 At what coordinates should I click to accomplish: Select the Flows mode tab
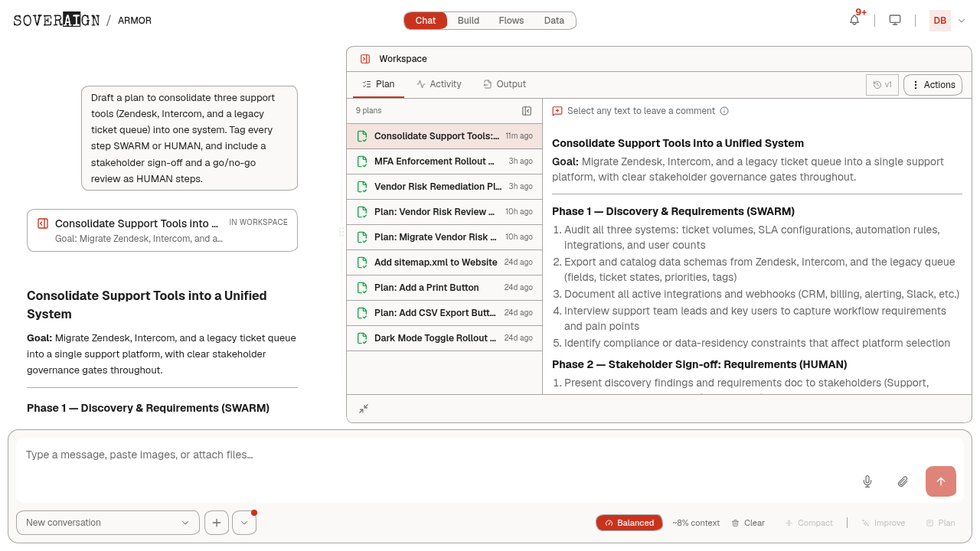tap(511, 21)
